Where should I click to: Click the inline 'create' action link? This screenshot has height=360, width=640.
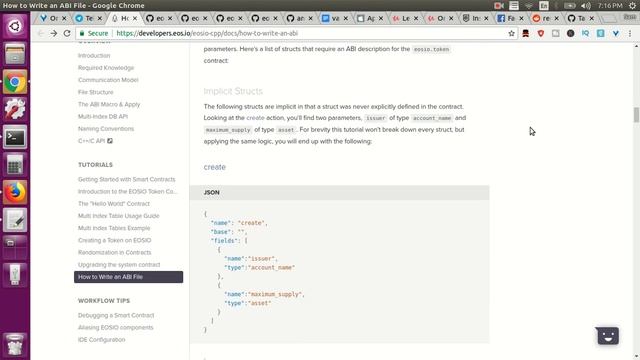(255, 118)
